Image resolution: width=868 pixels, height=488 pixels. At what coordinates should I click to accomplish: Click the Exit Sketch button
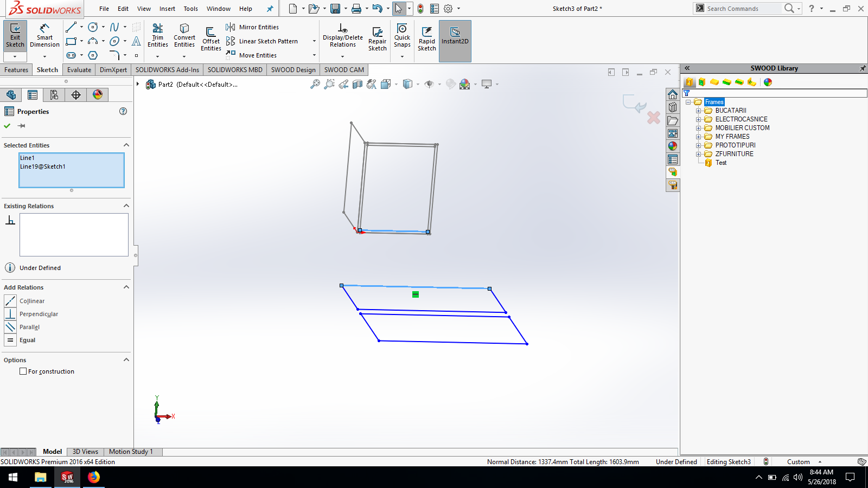pos(15,36)
